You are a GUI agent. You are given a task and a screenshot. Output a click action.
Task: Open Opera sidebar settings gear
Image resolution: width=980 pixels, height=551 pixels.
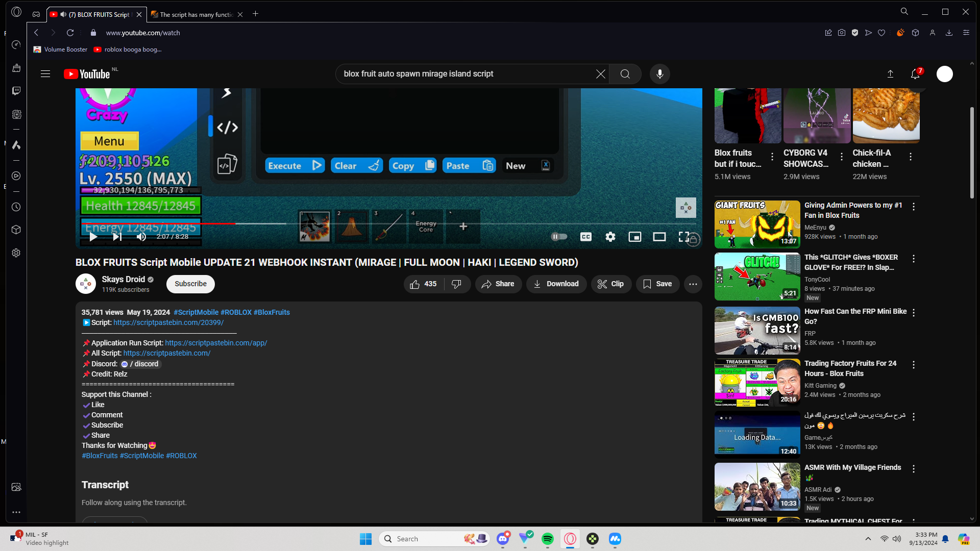point(16,253)
